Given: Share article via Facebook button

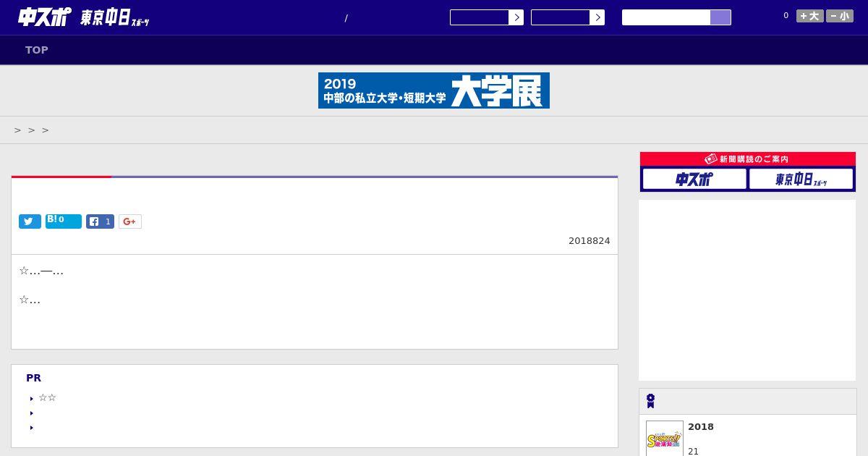Looking at the screenshot, I should point(100,221).
